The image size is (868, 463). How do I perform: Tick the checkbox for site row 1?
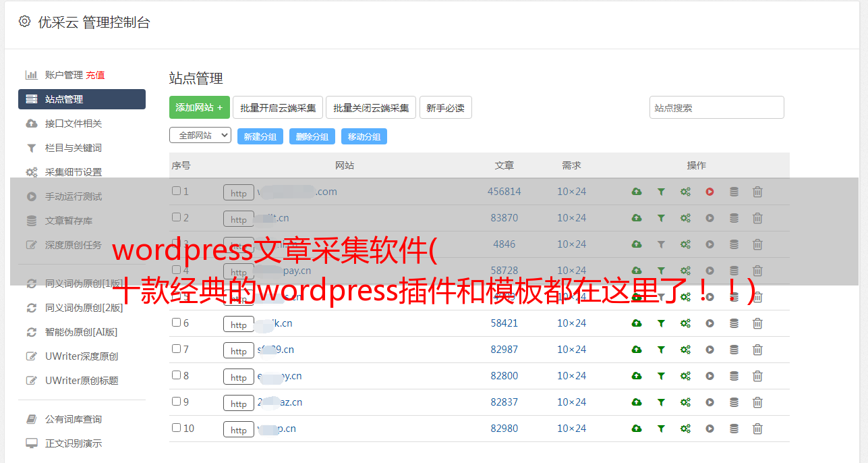tap(176, 191)
